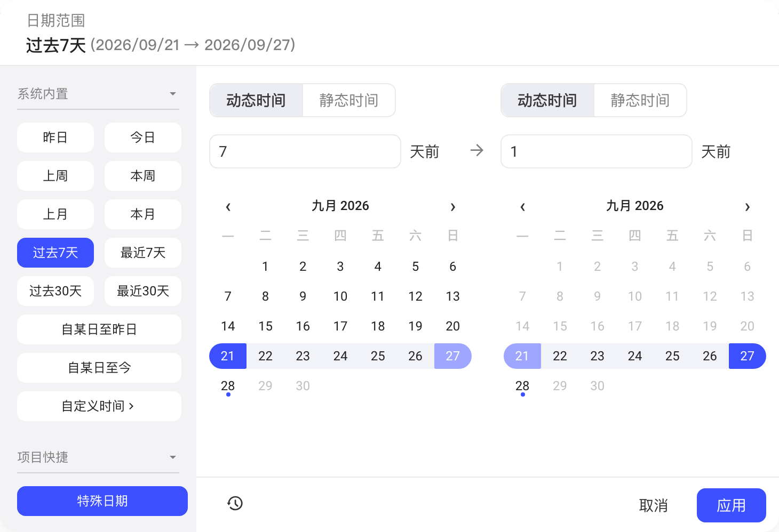Image resolution: width=779 pixels, height=532 pixels.
Task: Select 自某日至今 option
Action: pos(99,368)
